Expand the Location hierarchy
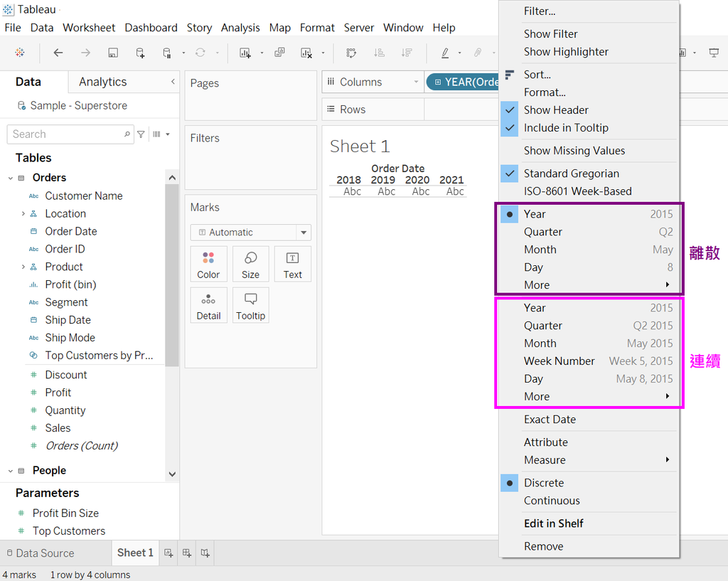The width and height of the screenshot is (728, 581). coord(23,213)
